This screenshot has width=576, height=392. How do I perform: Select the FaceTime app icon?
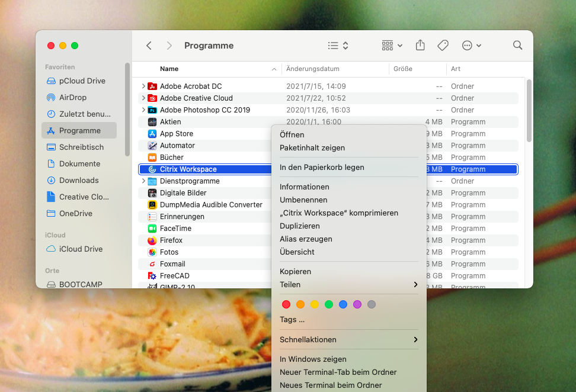click(152, 229)
